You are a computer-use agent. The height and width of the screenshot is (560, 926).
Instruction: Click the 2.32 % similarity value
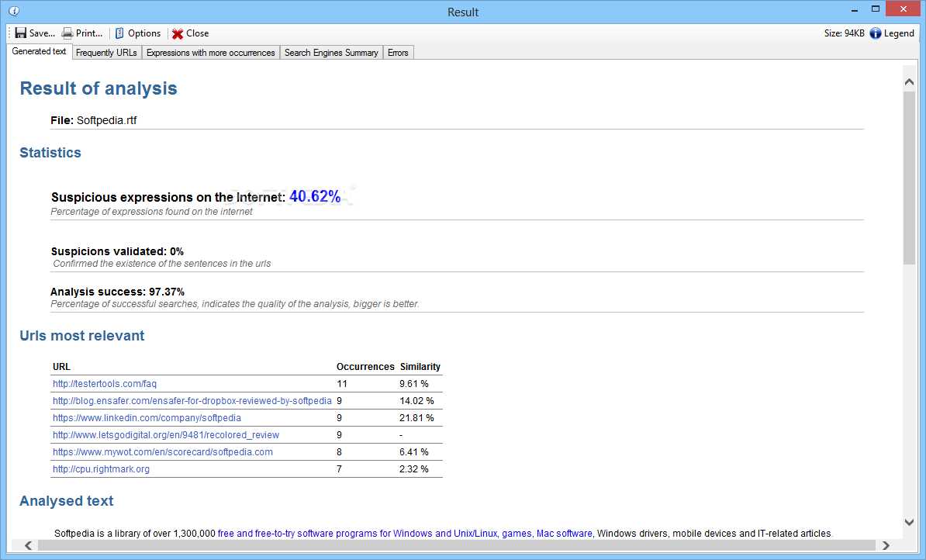coord(414,469)
